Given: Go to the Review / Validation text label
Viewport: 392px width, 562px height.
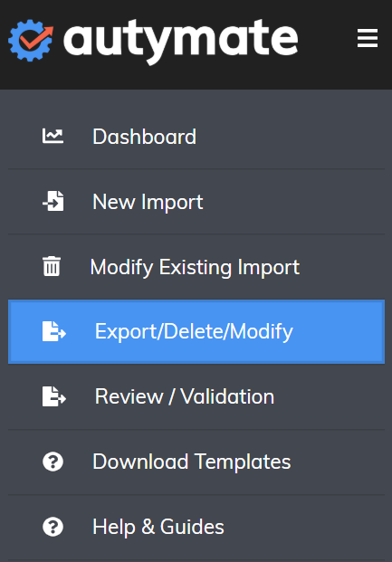Looking at the screenshot, I should pyautogui.click(x=185, y=396).
